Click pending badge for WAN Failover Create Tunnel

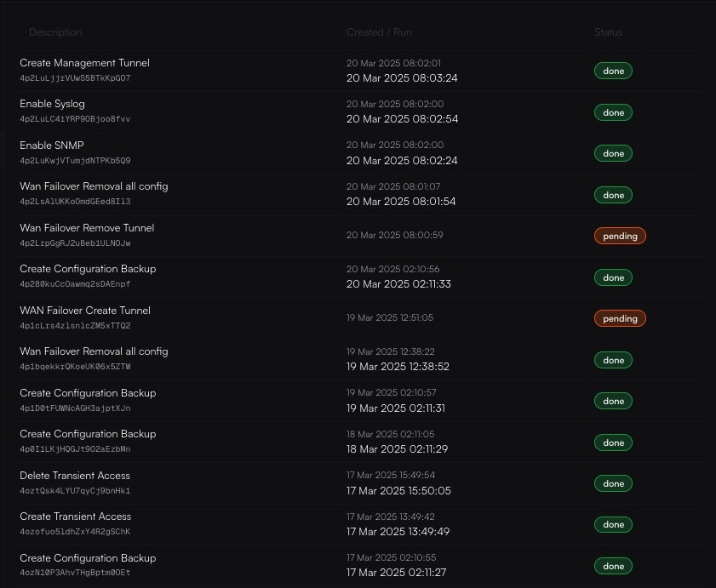point(620,318)
